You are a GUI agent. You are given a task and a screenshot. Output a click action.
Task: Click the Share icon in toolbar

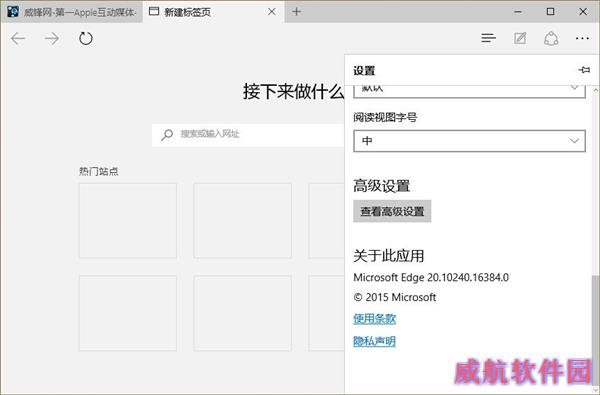(551, 38)
